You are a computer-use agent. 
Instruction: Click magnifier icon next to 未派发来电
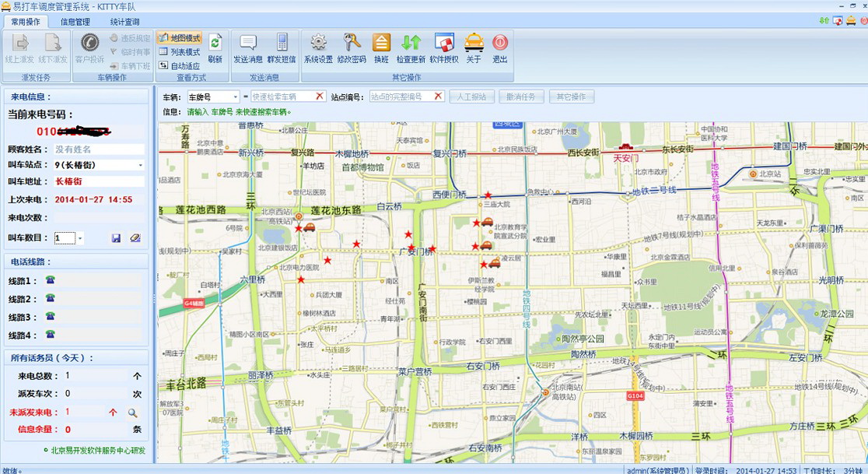point(132,413)
